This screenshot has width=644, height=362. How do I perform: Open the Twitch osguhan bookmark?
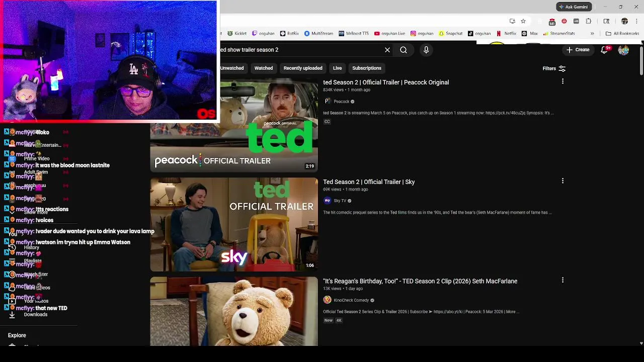(x=263, y=34)
